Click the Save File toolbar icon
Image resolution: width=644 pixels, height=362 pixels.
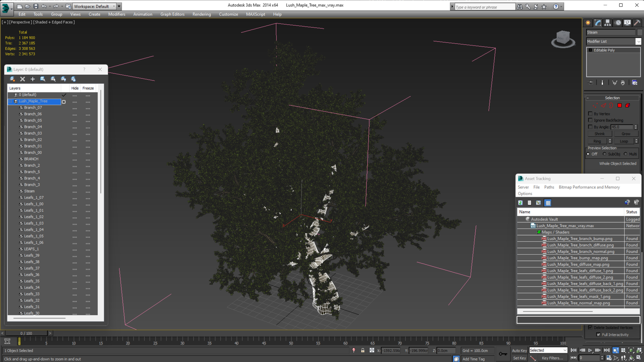point(36,6)
